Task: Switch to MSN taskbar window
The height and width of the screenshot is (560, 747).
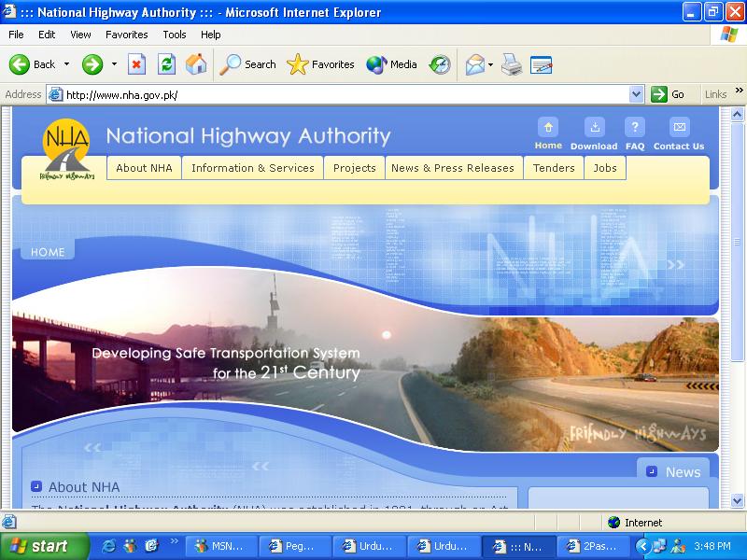Action: point(220,546)
